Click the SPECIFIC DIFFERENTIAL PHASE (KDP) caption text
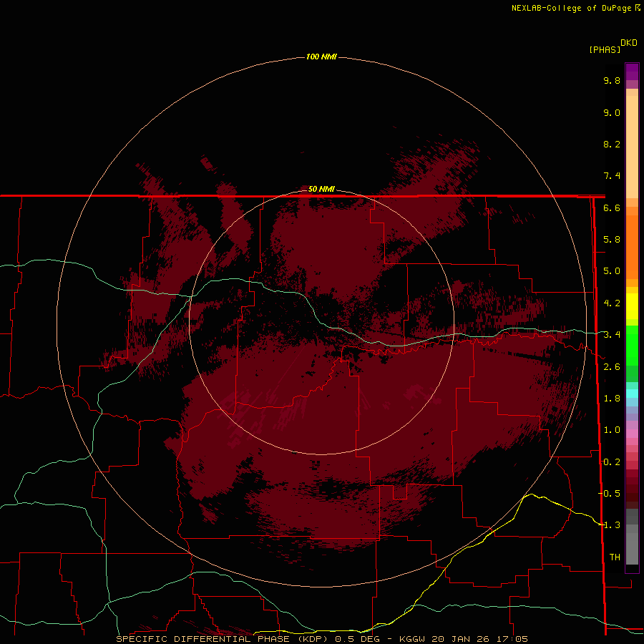This screenshot has width=644, height=644. coord(223,639)
